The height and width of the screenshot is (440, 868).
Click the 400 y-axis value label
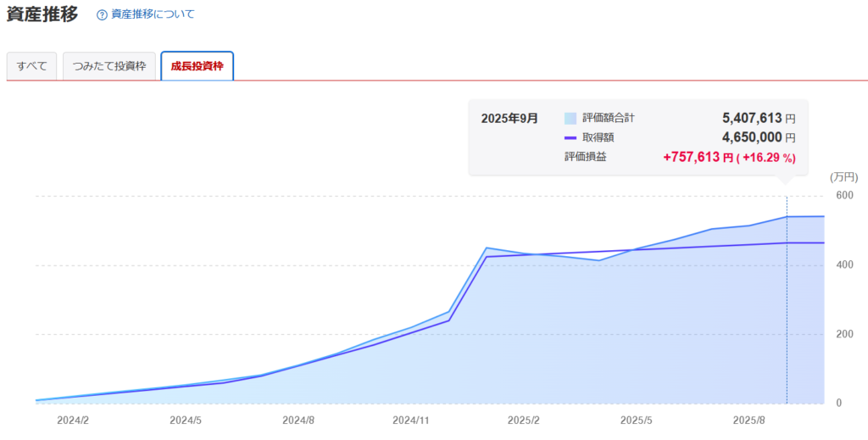844,265
